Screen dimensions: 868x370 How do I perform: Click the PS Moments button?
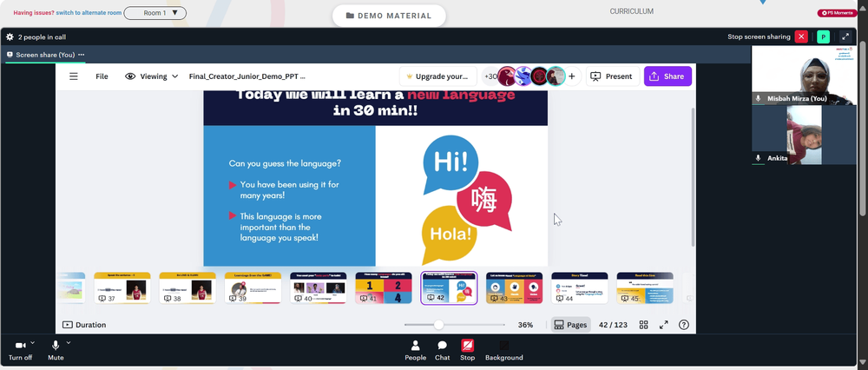pyautogui.click(x=837, y=13)
